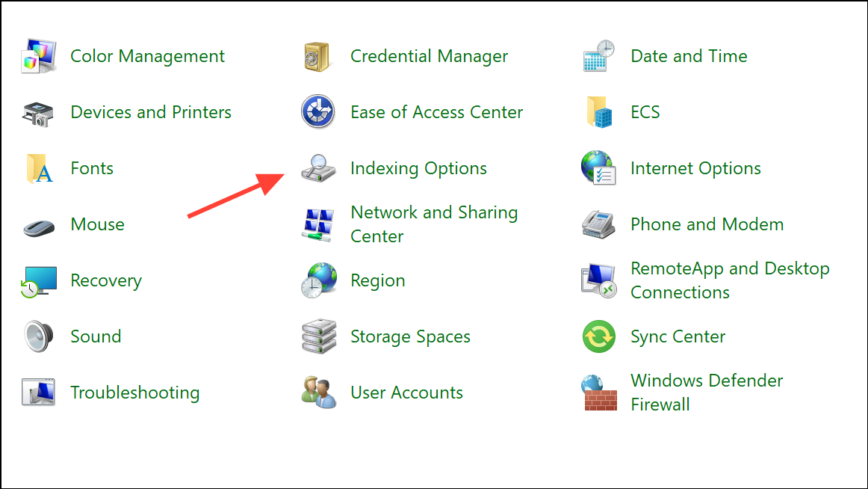Select the Phone and Modem link
Viewport: 868px width, 489px height.
[707, 224]
